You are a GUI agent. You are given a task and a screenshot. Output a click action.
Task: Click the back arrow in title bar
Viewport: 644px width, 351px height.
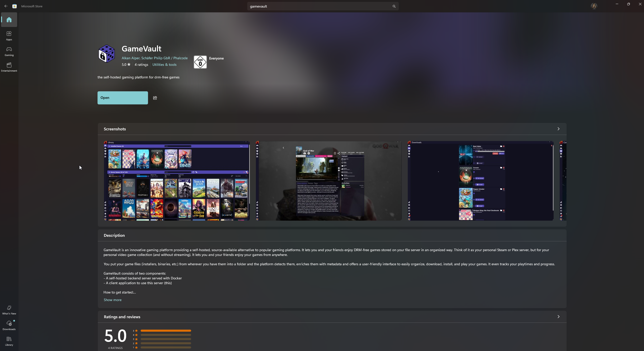point(6,6)
